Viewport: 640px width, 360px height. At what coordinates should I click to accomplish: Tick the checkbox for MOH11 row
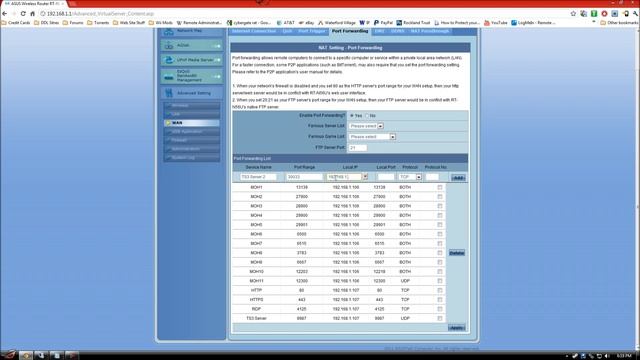[440, 281]
